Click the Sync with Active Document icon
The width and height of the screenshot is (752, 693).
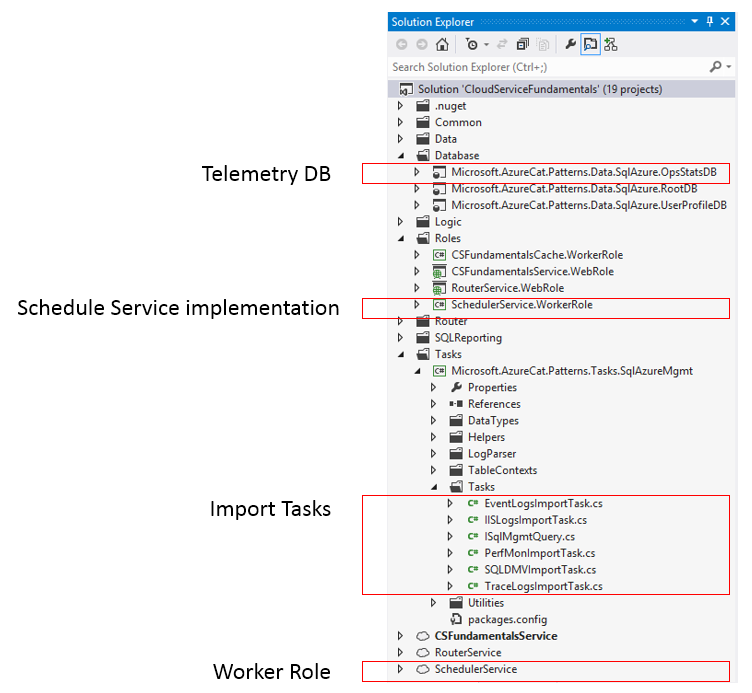coord(502,45)
